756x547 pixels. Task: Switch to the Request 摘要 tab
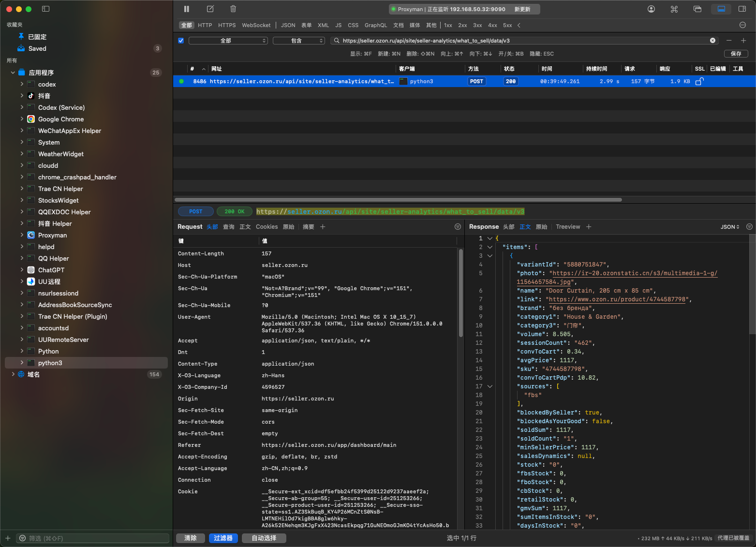(309, 227)
